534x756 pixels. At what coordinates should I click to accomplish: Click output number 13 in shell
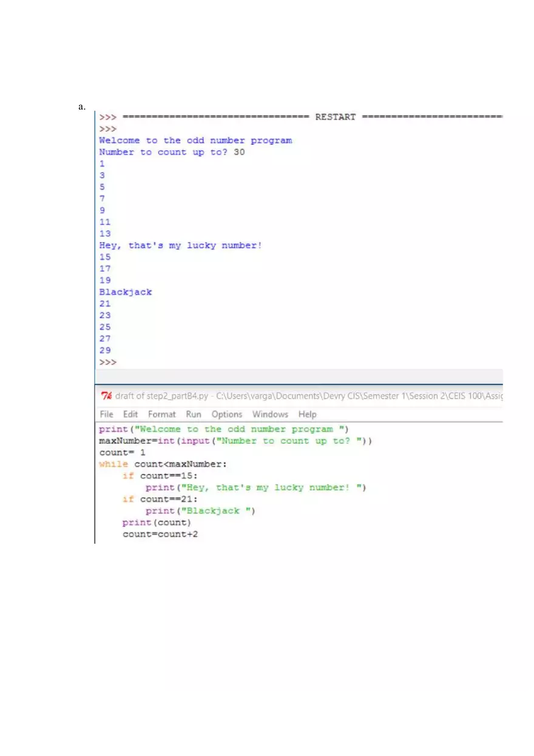105,233
